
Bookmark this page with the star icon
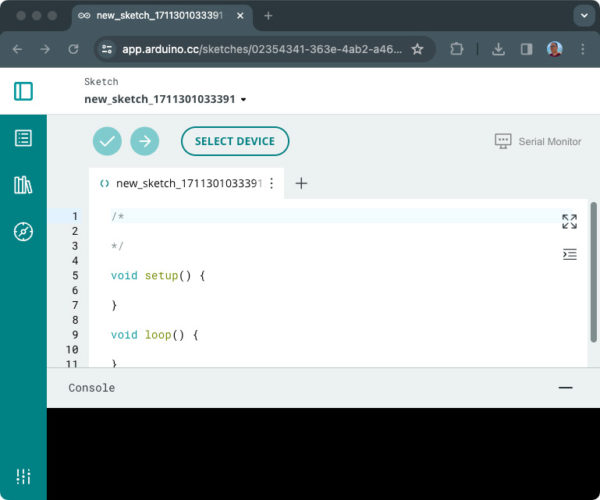(417, 49)
